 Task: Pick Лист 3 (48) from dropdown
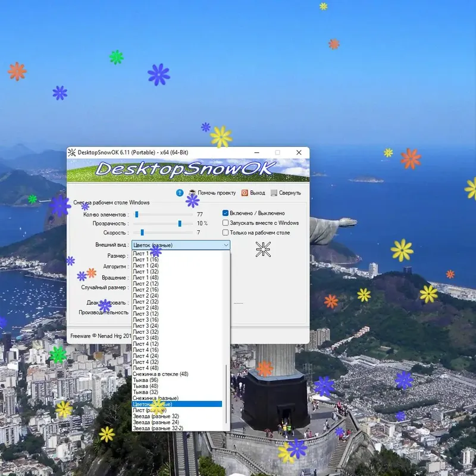177,338
